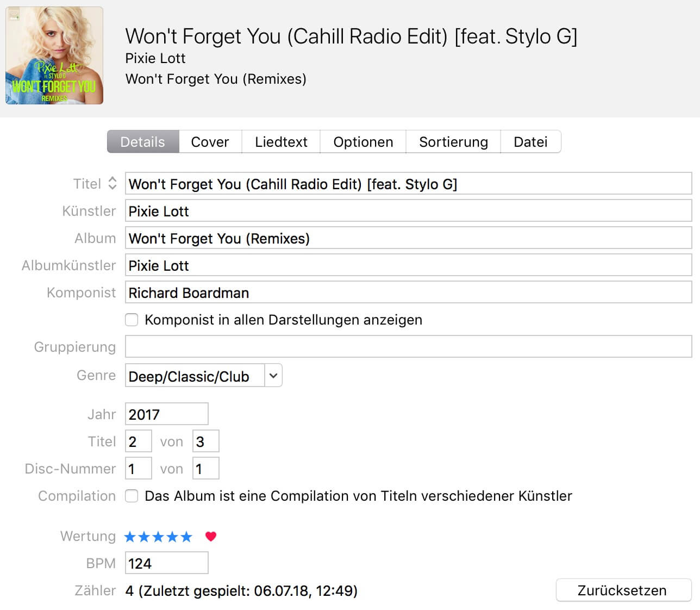
Task: Click the Disc-Nummer first field
Action: tap(139, 469)
